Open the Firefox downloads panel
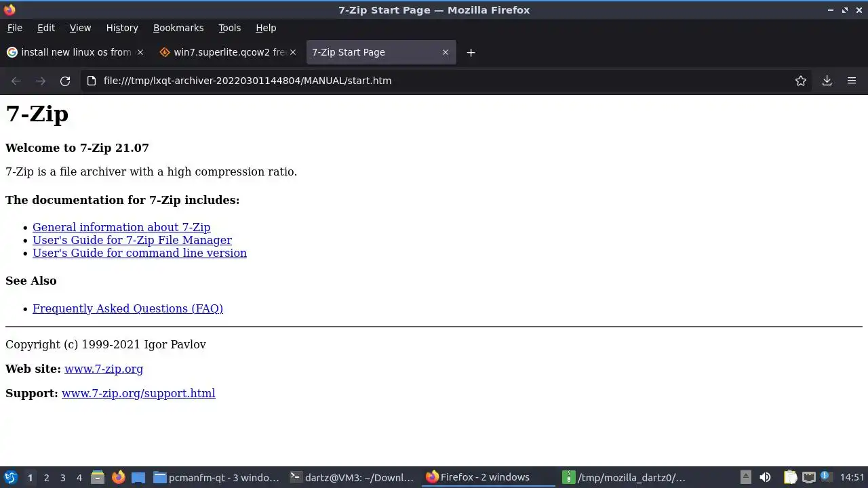The image size is (868, 488). [x=827, y=81]
